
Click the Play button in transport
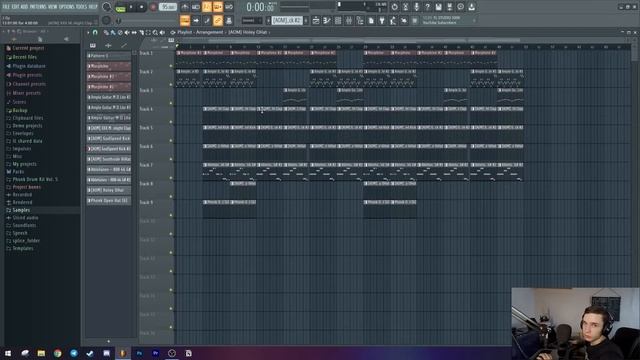click(131, 7)
